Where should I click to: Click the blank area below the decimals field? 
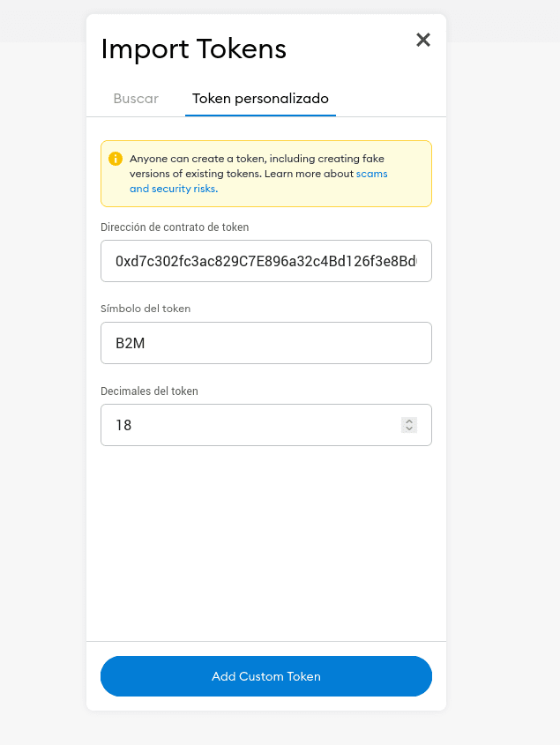click(x=266, y=541)
